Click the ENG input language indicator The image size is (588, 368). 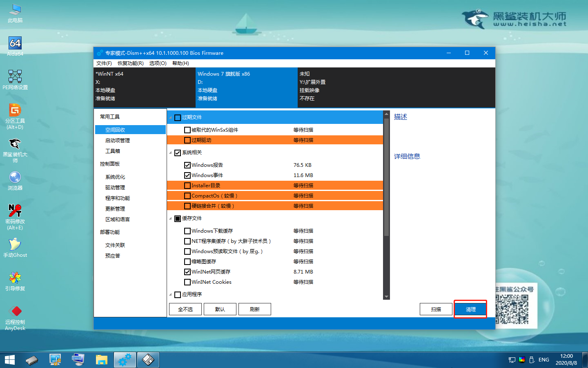pos(544,360)
